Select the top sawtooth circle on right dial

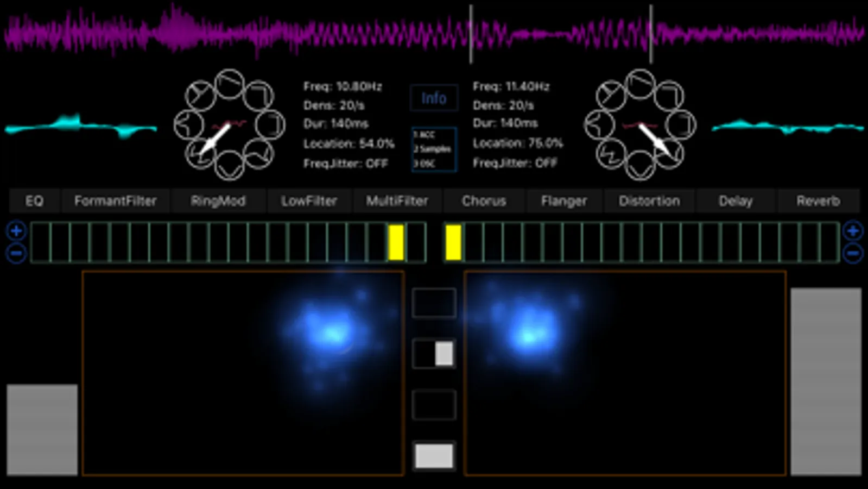[641, 84]
